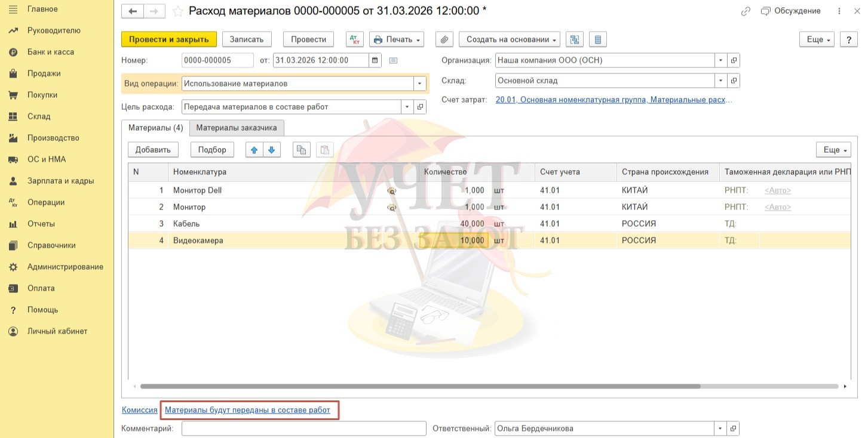
Task: Click into the Комментарий input field
Action: 303,428
